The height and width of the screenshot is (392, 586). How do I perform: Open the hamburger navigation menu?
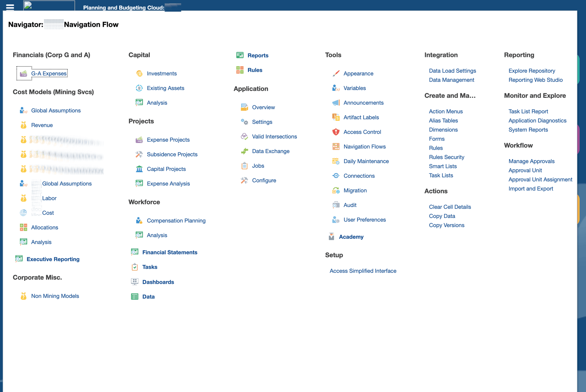tap(10, 8)
